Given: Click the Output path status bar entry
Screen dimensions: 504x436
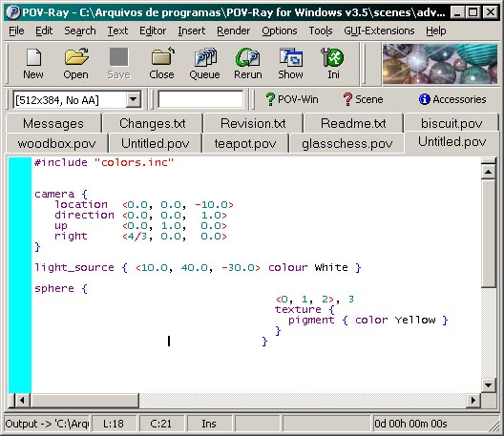Looking at the screenshot, I should pos(48,424).
